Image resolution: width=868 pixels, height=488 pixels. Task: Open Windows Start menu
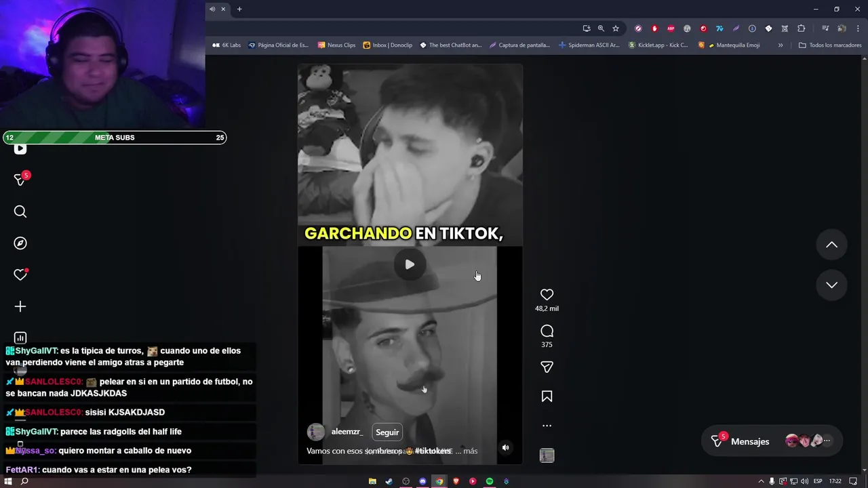point(8,481)
